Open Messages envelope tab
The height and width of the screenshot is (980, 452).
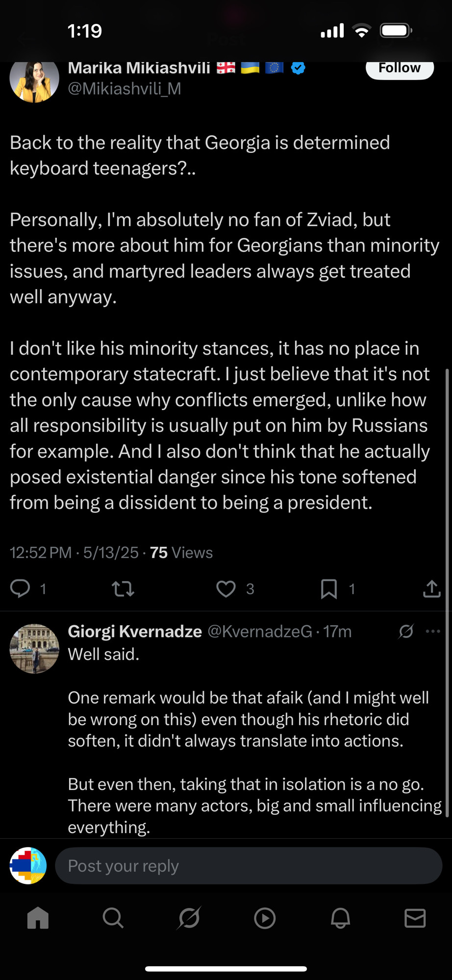(x=415, y=918)
